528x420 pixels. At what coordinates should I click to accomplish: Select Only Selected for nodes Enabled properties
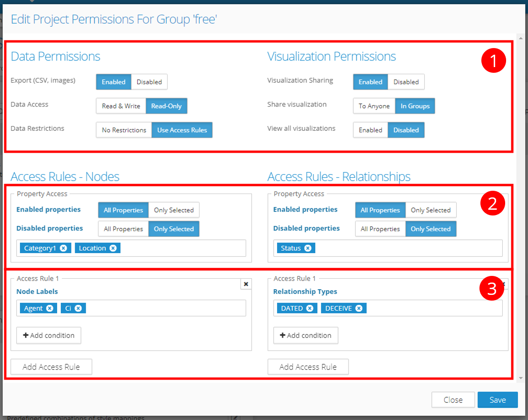173,210
